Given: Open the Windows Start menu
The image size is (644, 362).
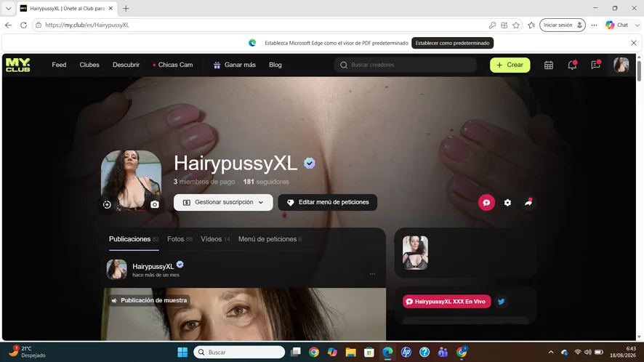Looking at the screenshot, I should click(182, 352).
